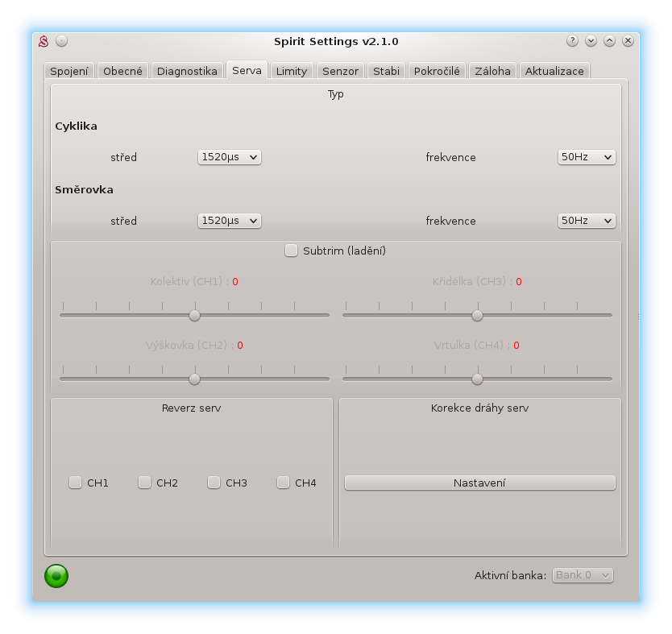Open the Směrovka frekvence dropdown

click(587, 221)
